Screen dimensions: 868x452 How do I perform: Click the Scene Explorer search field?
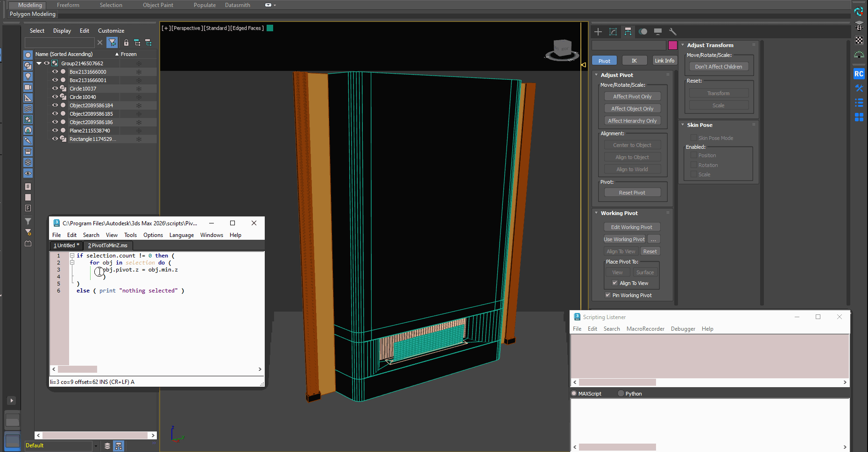click(x=60, y=43)
